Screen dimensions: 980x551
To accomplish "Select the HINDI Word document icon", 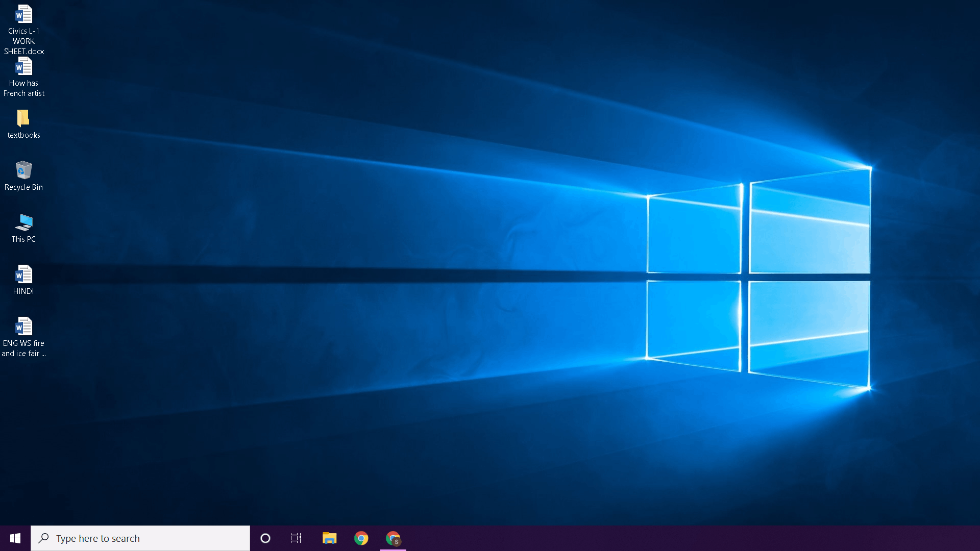I will pos(23,274).
